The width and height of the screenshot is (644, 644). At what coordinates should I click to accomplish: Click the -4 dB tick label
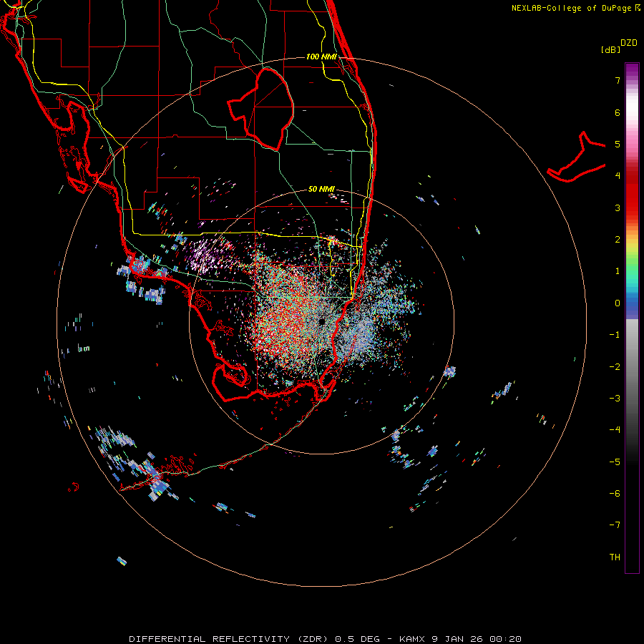615,430
